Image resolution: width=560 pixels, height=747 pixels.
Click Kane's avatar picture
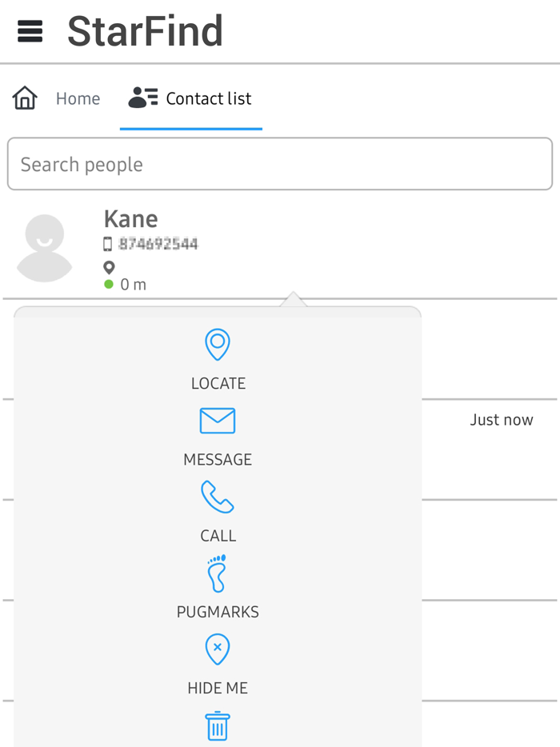[45, 247]
